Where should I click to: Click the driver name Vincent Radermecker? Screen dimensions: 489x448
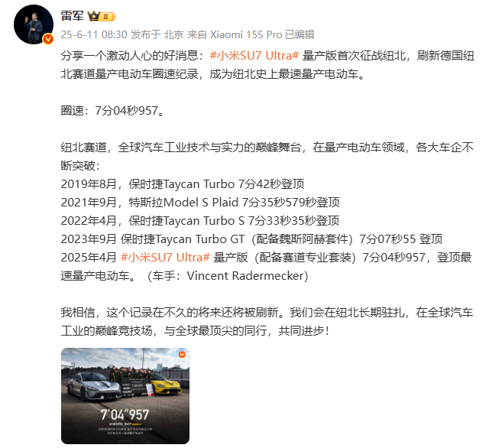point(245,276)
